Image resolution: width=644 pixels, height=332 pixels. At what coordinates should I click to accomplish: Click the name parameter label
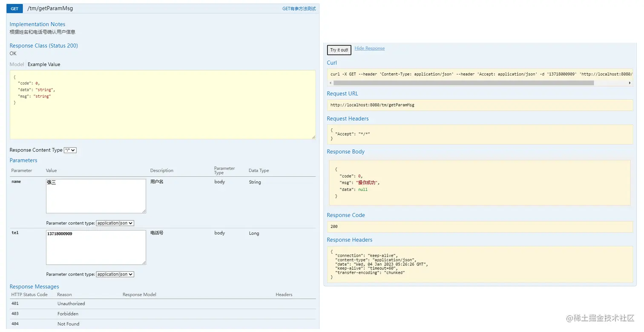pos(16,182)
